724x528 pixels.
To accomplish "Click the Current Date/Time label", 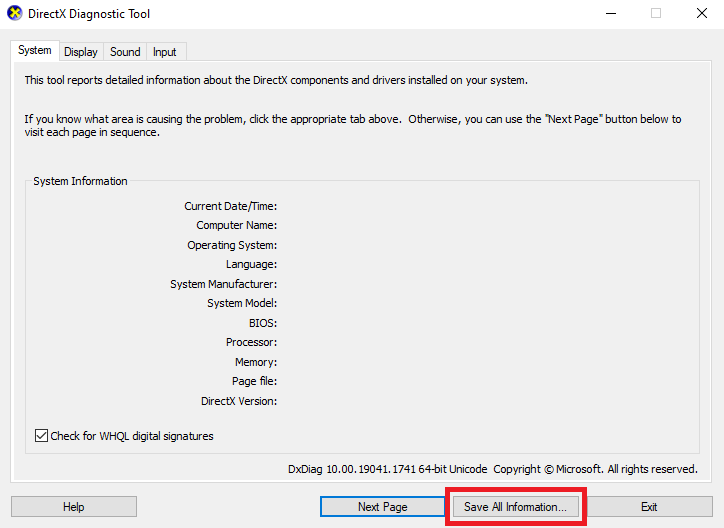I will (x=230, y=206).
